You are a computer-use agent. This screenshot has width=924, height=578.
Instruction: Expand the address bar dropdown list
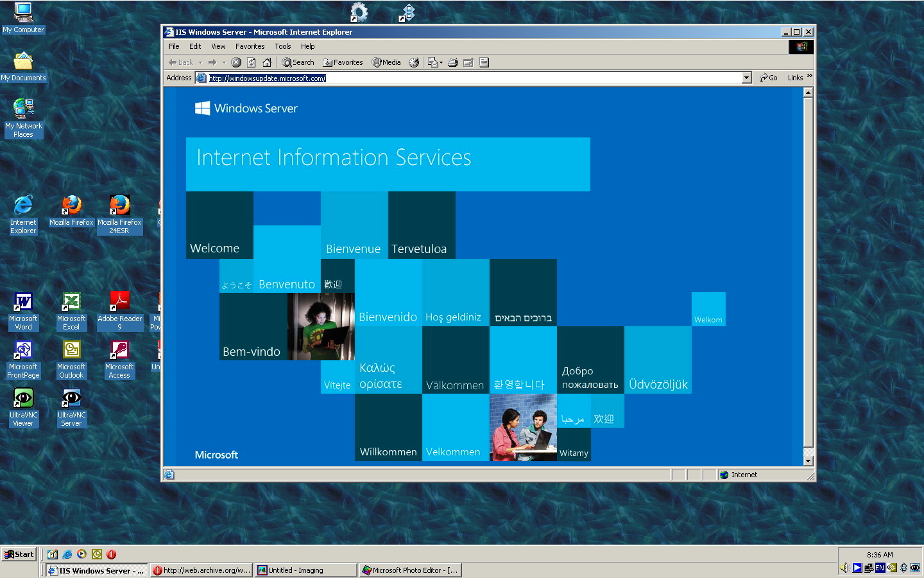tap(746, 78)
